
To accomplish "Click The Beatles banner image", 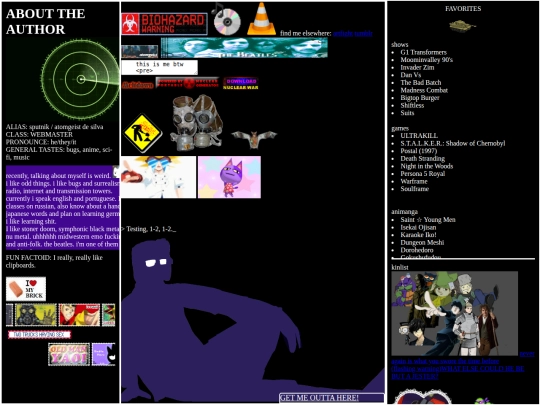I will 244,48.
